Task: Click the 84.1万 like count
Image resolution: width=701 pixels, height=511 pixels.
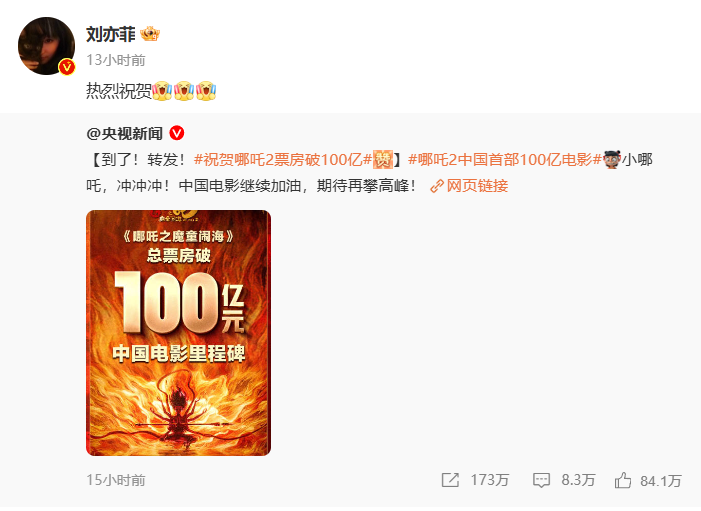Action: click(661, 481)
